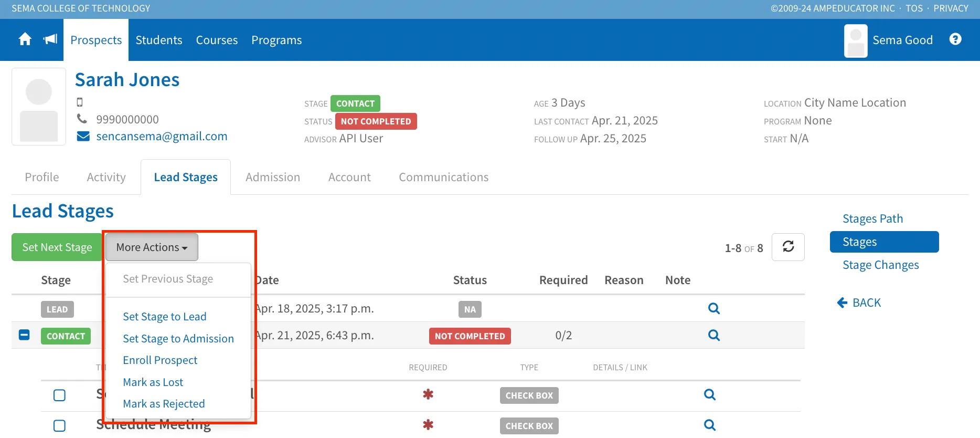Choose Set Stage to Admission
Image resolution: width=980 pixels, height=438 pixels.
click(178, 339)
